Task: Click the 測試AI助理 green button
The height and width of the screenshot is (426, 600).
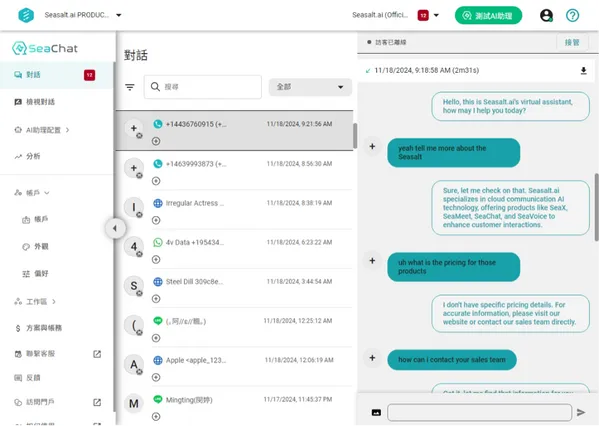Action: pyautogui.click(x=488, y=15)
